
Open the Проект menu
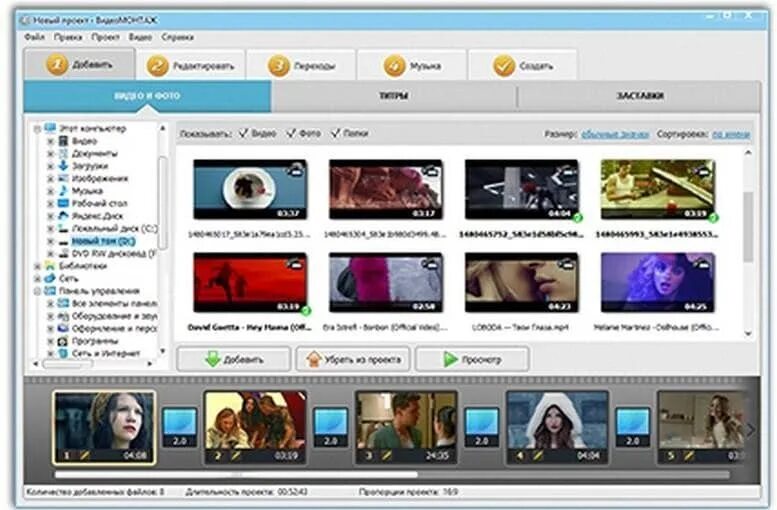(105, 37)
